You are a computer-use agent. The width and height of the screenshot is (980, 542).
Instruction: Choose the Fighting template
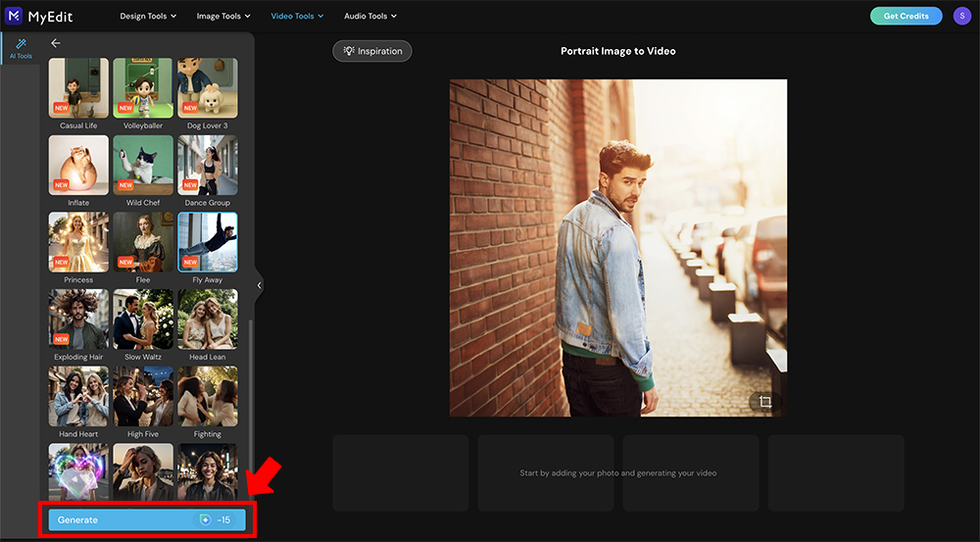point(208,396)
